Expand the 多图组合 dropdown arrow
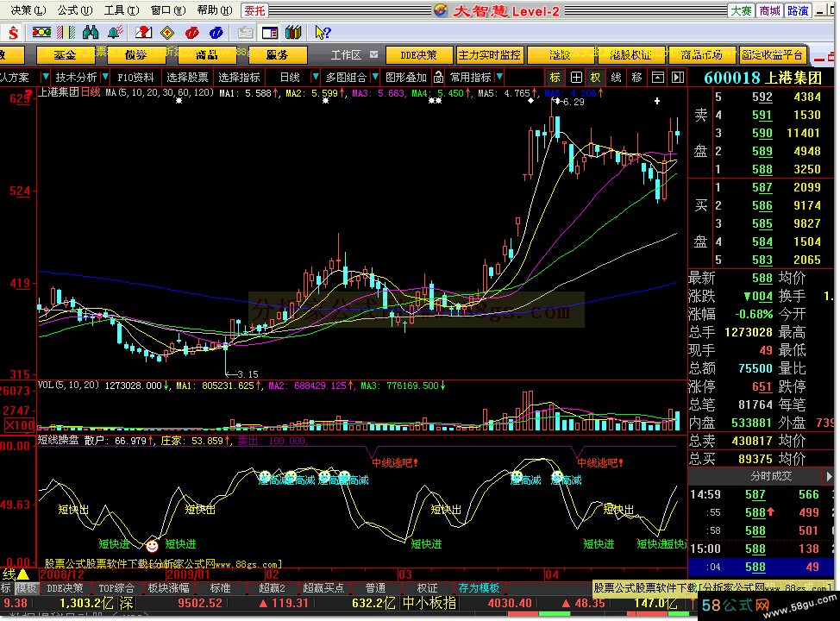Image resolution: width=840 pixels, height=621 pixels. [x=375, y=77]
